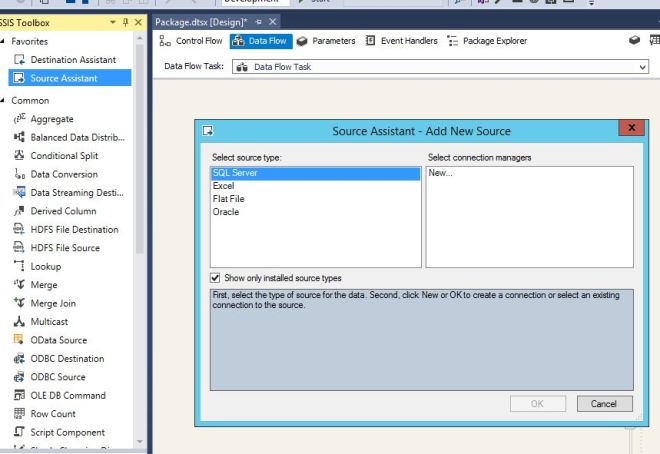The width and height of the screenshot is (660, 454).
Task: Click the Cancel button in dialog
Action: coord(604,404)
